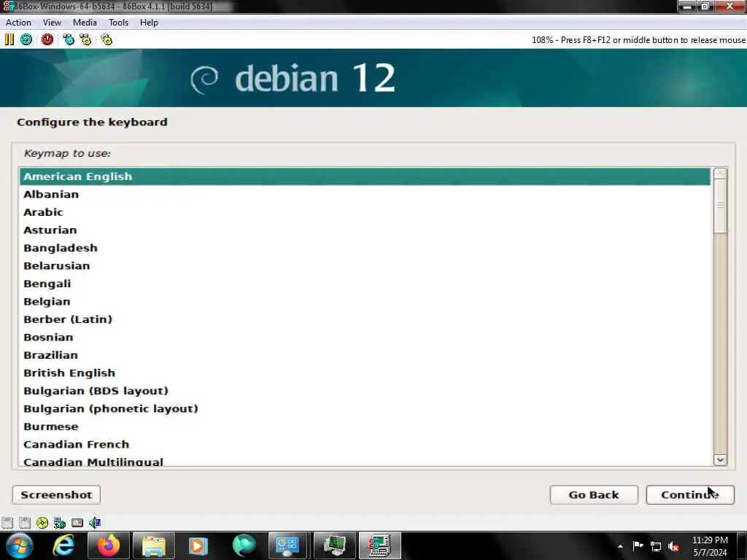Show hidden system tray icons arrow

coord(620,546)
